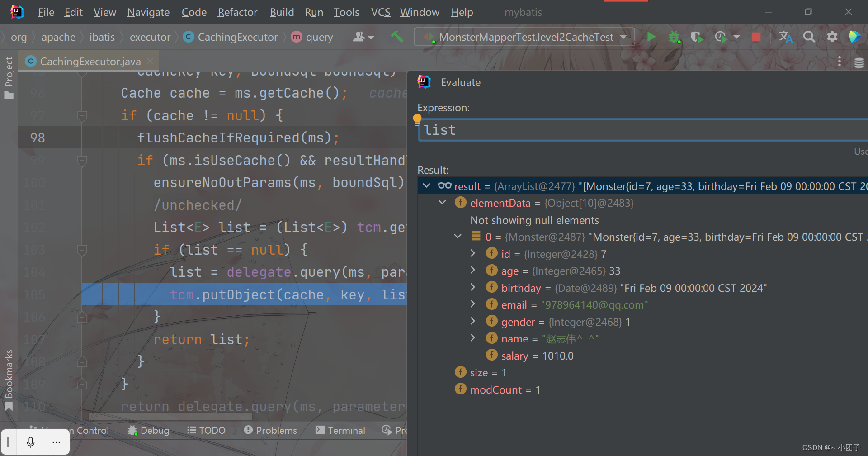Image resolution: width=868 pixels, height=456 pixels.
Task: Expand the name field node
Action: pos(473,338)
